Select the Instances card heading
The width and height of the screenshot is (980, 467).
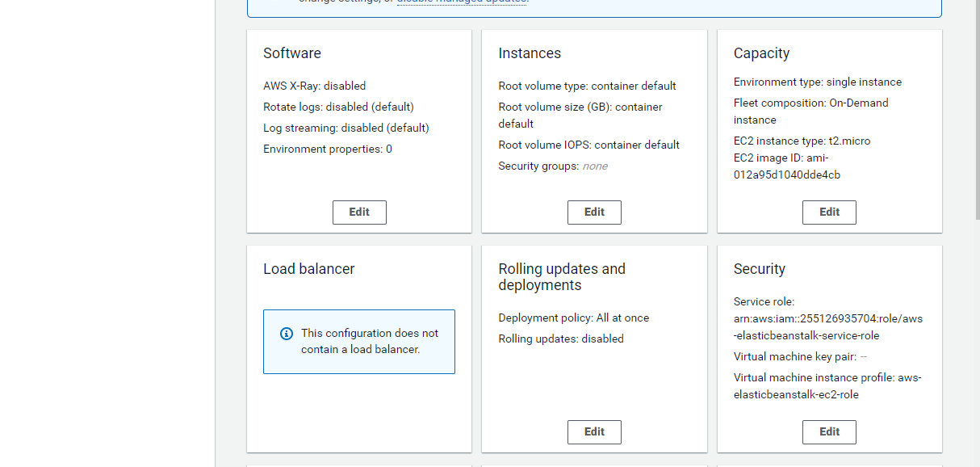point(530,53)
